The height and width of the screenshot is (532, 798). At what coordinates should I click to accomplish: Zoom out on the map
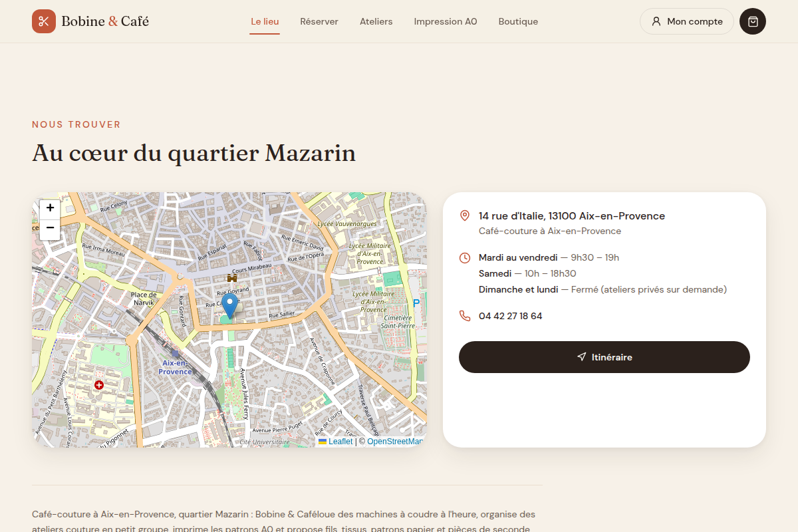pos(50,229)
